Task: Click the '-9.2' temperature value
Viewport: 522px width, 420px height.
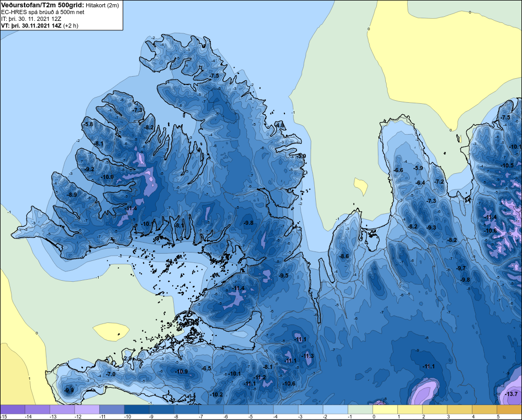Action: (x=89, y=169)
